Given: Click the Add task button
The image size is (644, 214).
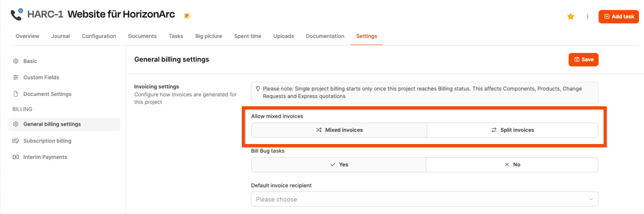Looking at the screenshot, I should tap(618, 16).
